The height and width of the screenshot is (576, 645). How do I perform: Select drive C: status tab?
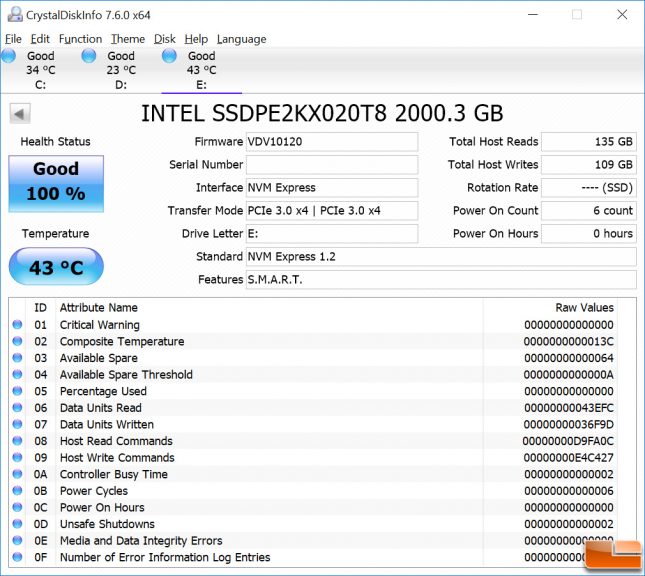click(40, 70)
